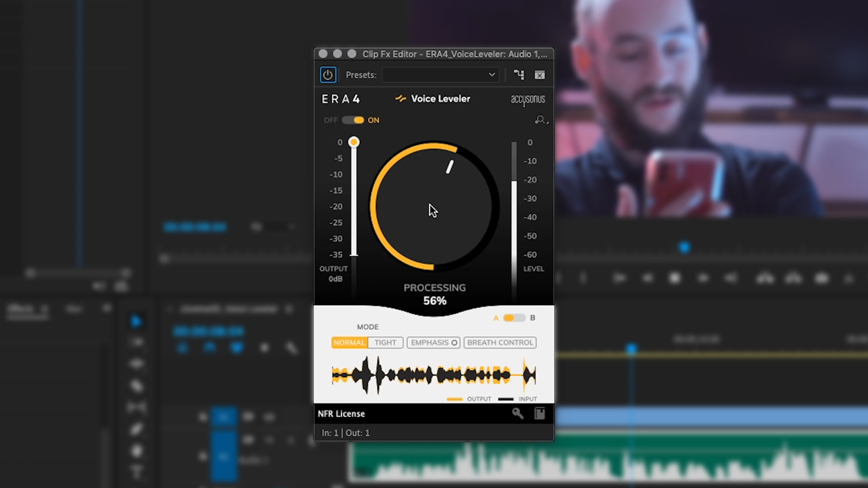
Task: Close the Clip Fx Editor window
Action: click(x=323, y=54)
